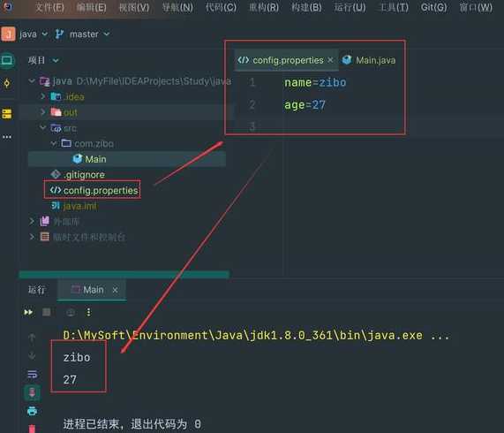This screenshot has height=433, width=504.
Task: Click line number 3 in gutter
Action: click(x=252, y=126)
